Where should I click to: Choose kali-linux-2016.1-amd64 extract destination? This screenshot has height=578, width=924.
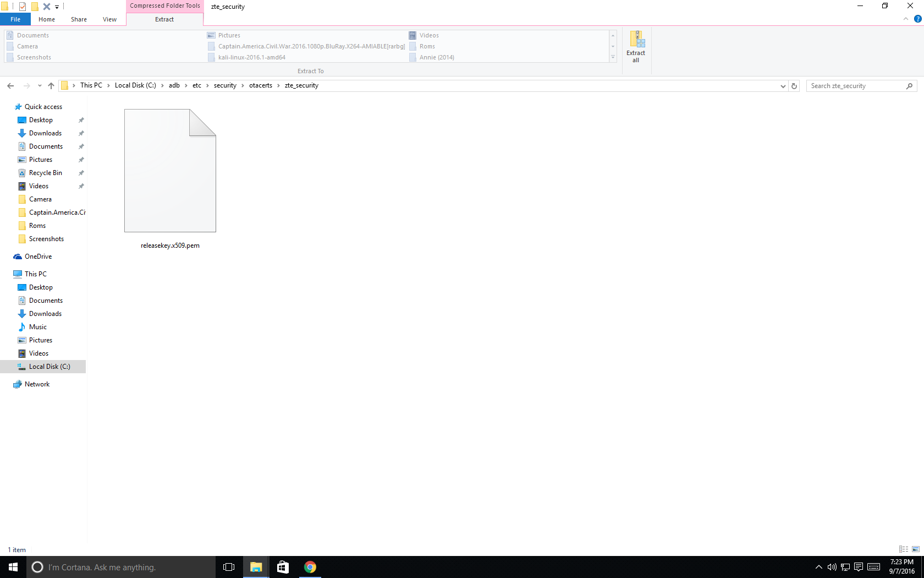pos(246,57)
